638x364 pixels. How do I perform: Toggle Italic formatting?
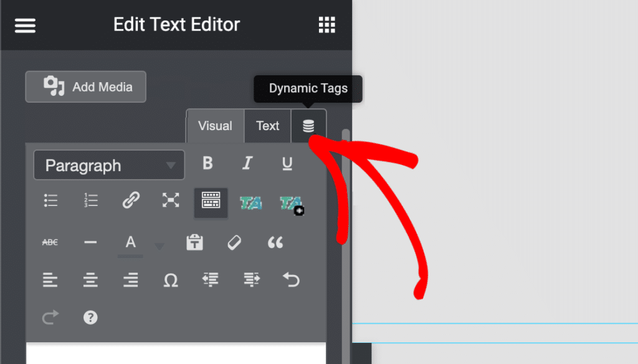point(247,163)
